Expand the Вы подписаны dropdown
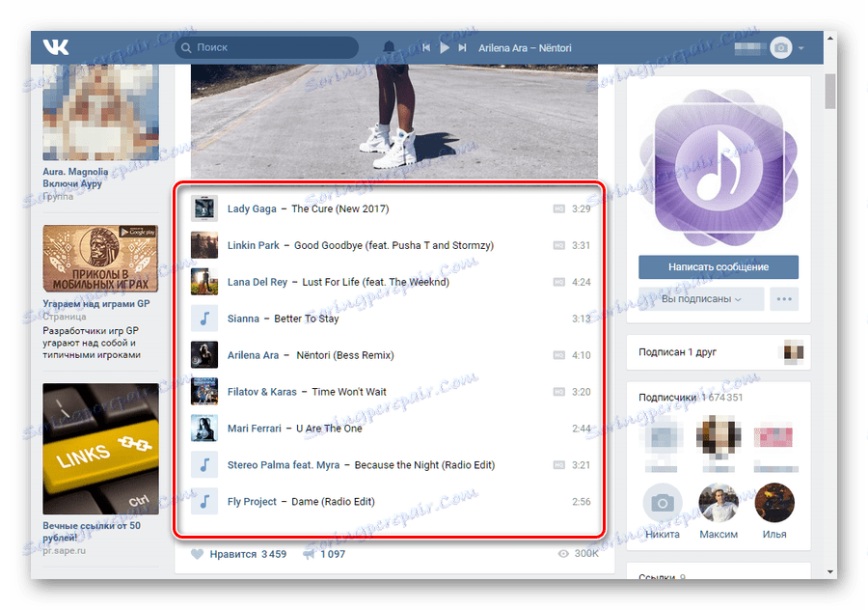 pos(701,299)
